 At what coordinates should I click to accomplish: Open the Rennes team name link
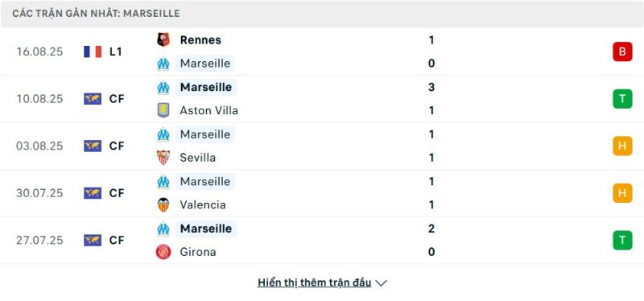coord(200,39)
